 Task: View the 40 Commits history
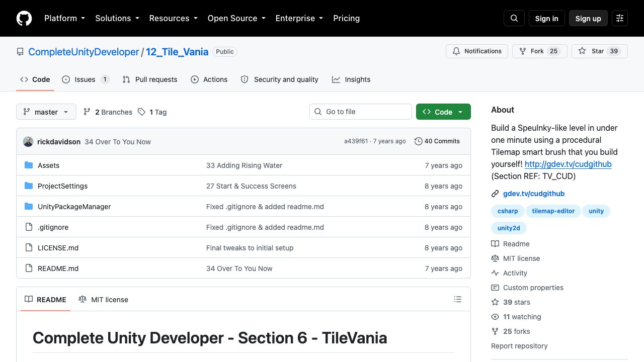tap(437, 141)
